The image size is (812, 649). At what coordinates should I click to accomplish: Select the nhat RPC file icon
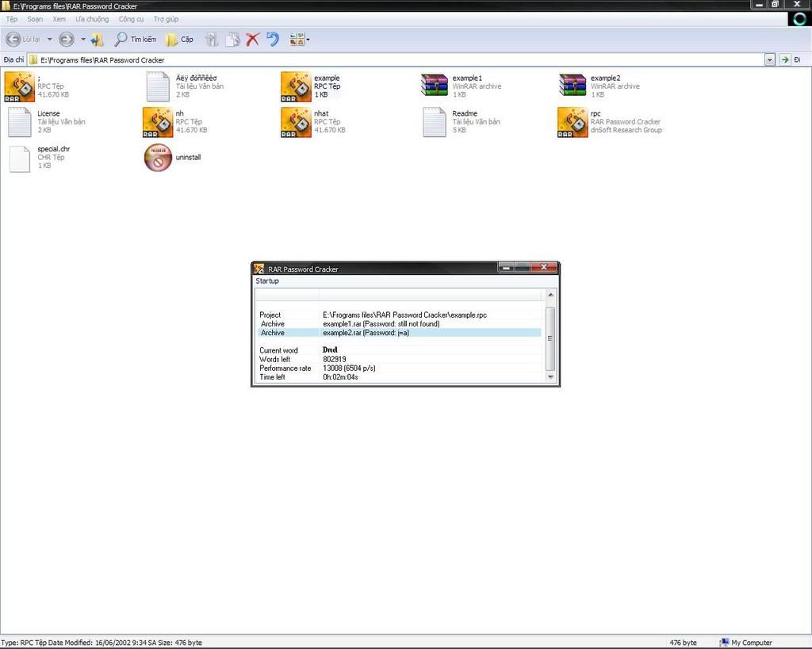point(297,122)
